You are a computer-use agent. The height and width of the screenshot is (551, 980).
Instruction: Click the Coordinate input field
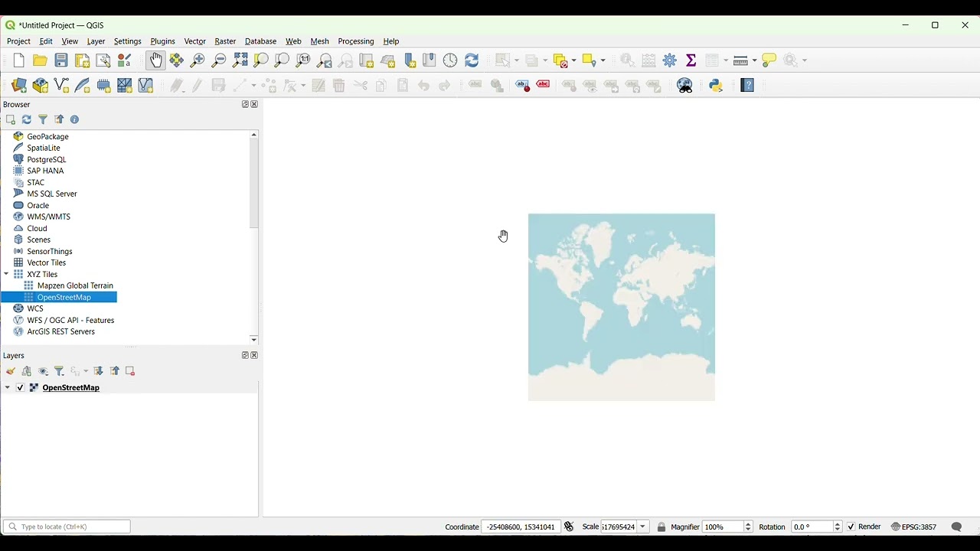(x=521, y=527)
